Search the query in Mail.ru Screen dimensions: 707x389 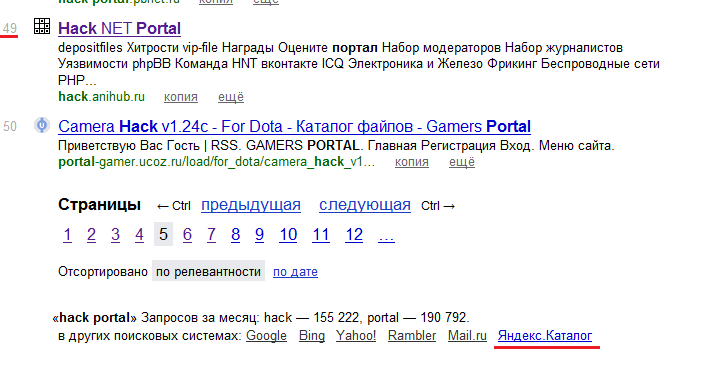(x=467, y=336)
